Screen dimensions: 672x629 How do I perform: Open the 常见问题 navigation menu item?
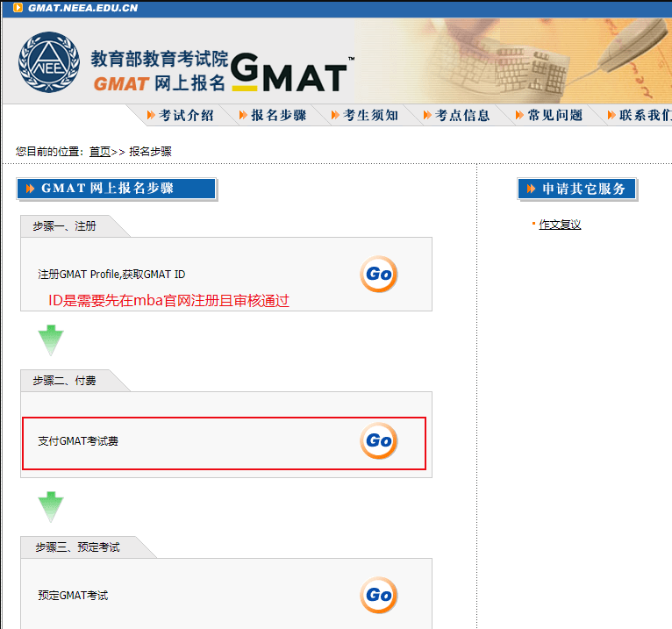tap(549, 115)
